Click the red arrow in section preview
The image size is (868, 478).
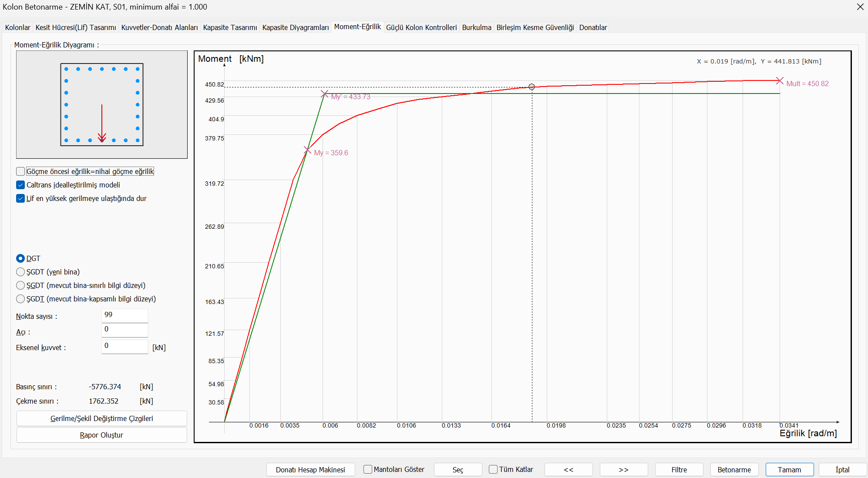coord(102,124)
